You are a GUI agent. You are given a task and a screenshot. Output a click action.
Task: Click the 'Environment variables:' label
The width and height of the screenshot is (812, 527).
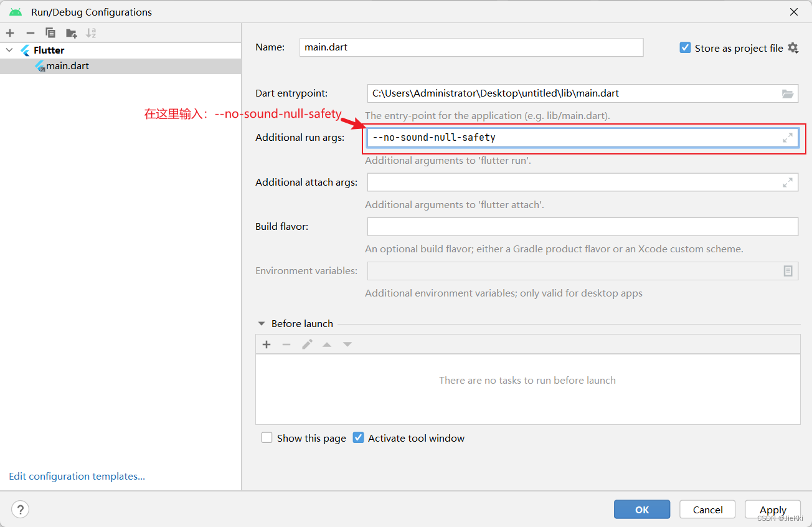point(306,271)
